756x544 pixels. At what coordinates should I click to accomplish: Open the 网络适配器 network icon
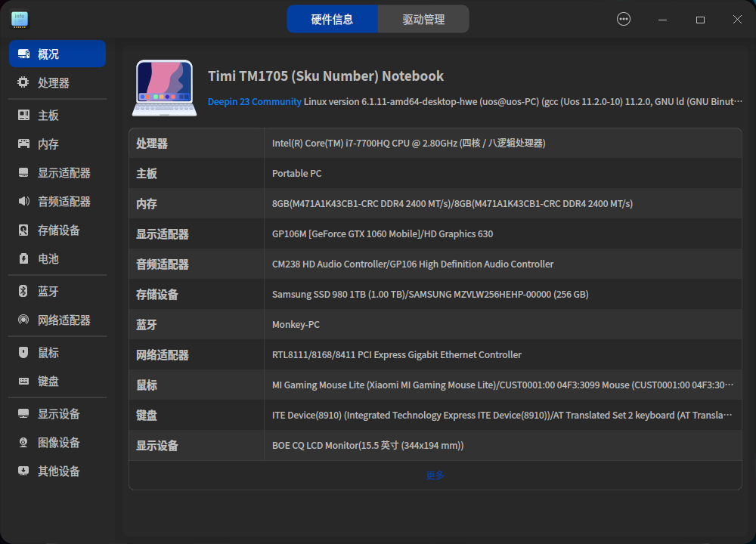tap(23, 320)
